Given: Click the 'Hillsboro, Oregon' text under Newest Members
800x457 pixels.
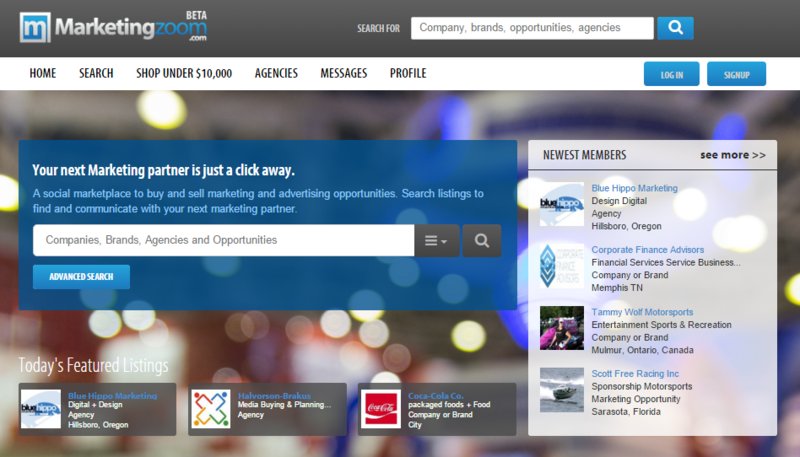Looking at the screenshot, I should [626, 226].
